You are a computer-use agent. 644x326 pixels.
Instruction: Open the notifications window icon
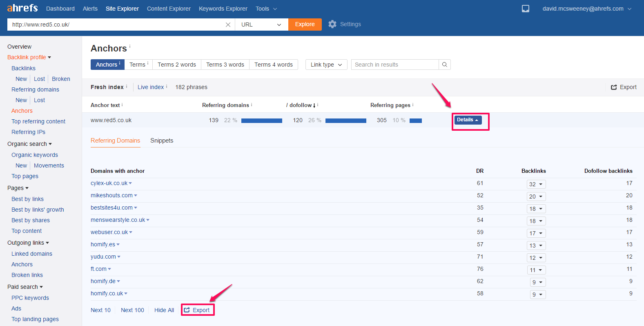[526, 9]
